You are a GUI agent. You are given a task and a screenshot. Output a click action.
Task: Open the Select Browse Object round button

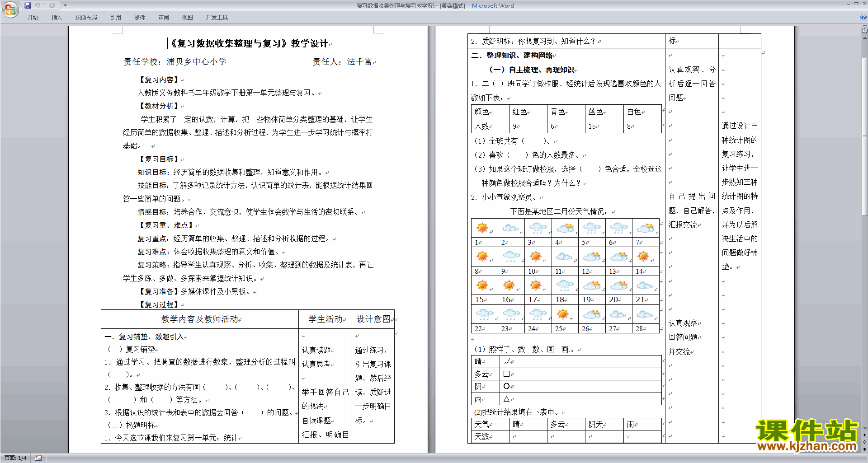(865, 442)
